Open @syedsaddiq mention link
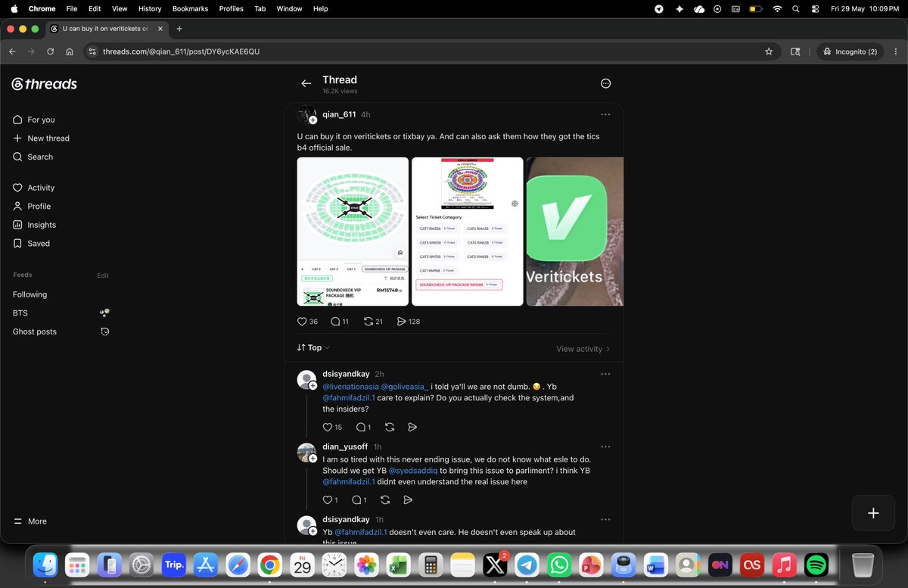The image size is (908, 588). 413,471
